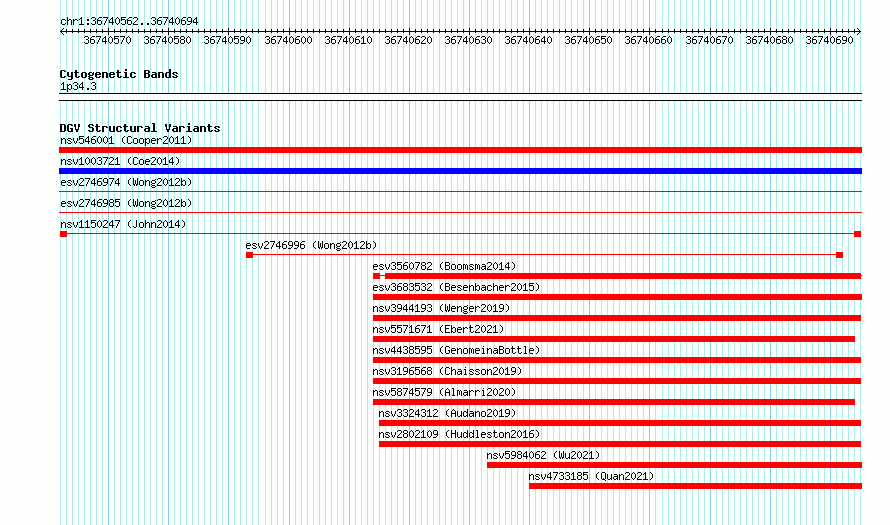Click the esv2746974 (Wong2012b) label
Image resolution: width=890 pixels, height=525 pixels.
[x=126, y=182]
